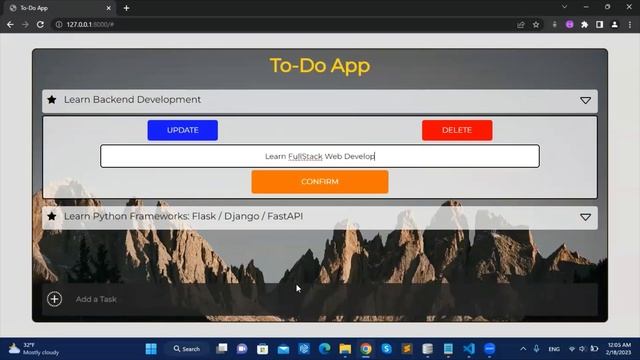Open the weather widget showing Mostly cloudy
The width and height of the screenshot is (640, 360).
tap(34, 349)
